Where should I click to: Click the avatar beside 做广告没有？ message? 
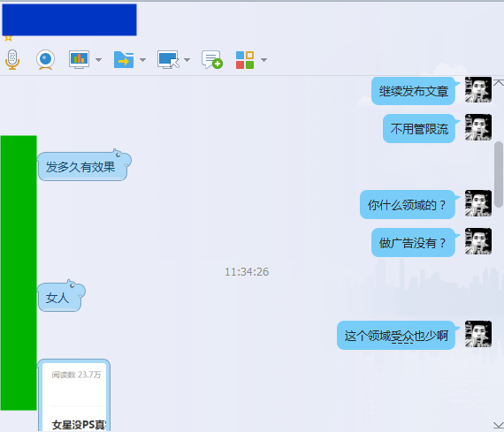pyautogui.click(x=478, y=241)
